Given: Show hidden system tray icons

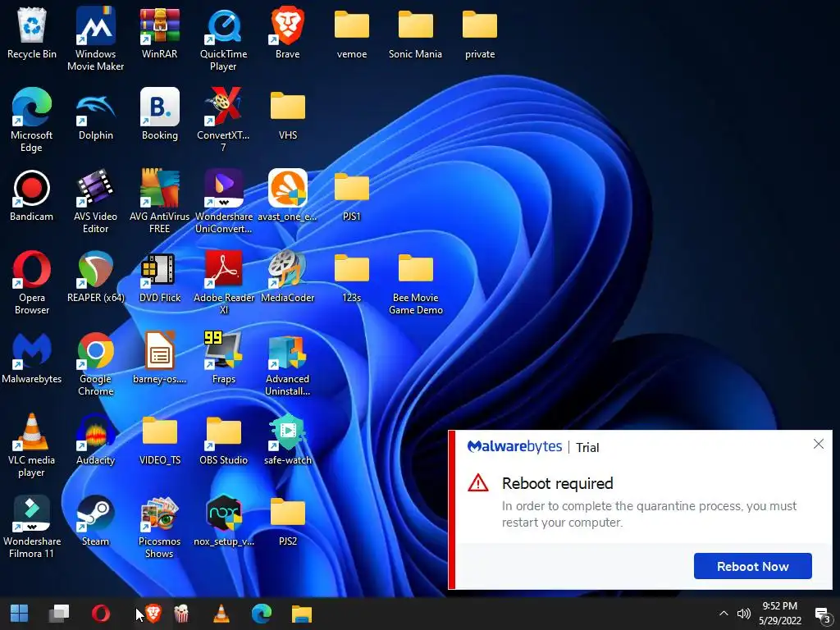Looking at the screenshot, I should click(x=724, y=614).
